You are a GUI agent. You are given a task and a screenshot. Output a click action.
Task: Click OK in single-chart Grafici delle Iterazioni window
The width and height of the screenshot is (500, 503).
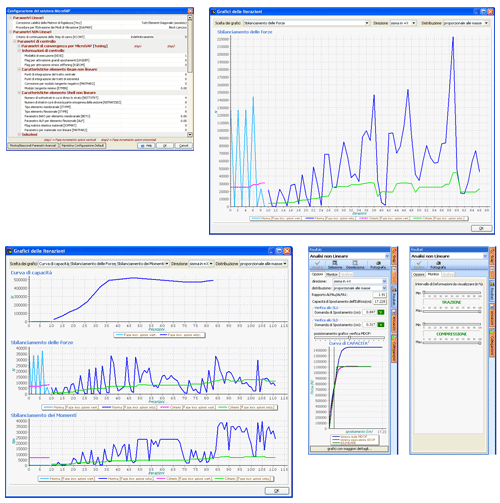pyautogui.click(x=481, y=228)
